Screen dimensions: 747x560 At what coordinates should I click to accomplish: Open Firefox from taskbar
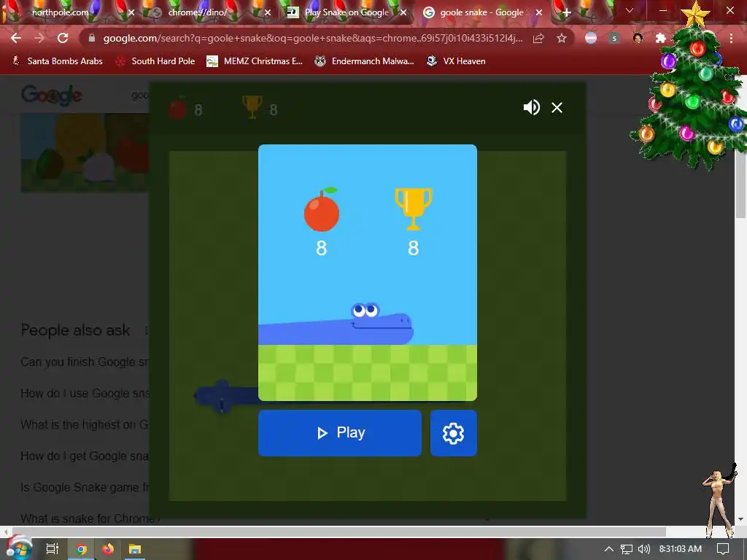click(x=108, y=549)
